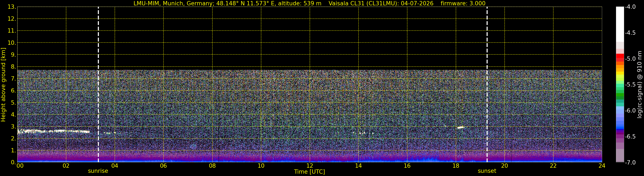This screenshot has width=644, height=176.
Task: Click the sunrise label below the axis
Action: tap(98, 171)
